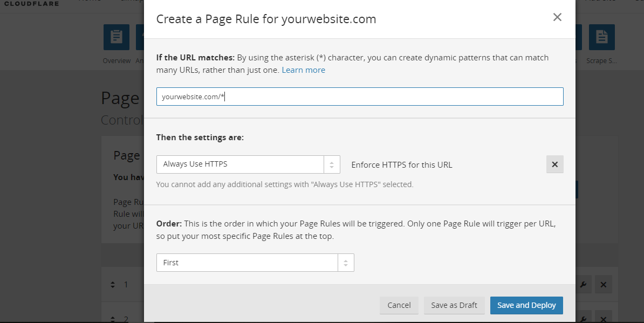The width and height of the screenshot is (644, 323).
Task: Save the rule as draft
Action: tap(454, 305)
